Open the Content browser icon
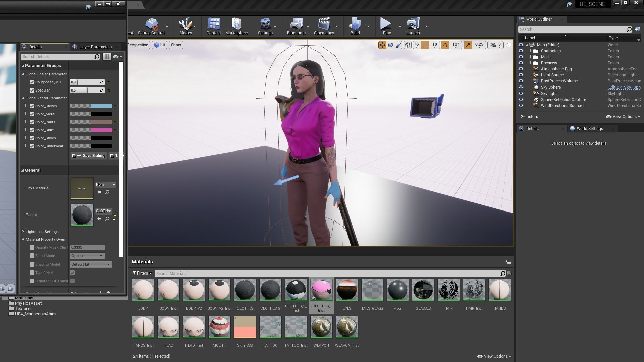 tap(214, 26)
